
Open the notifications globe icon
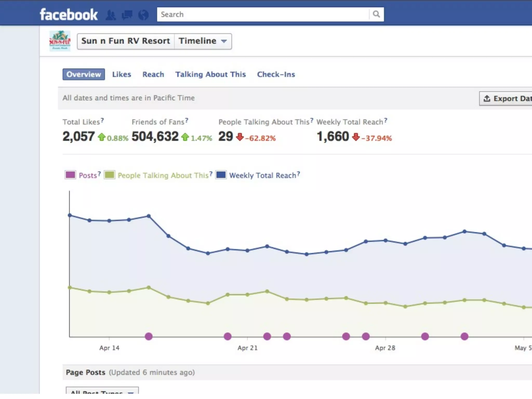[143, 15]
